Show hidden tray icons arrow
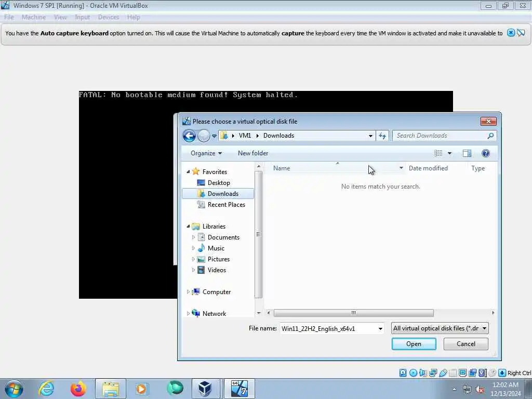Image resolution: width=532 pixels, height=399 pixels. point(454,390)
